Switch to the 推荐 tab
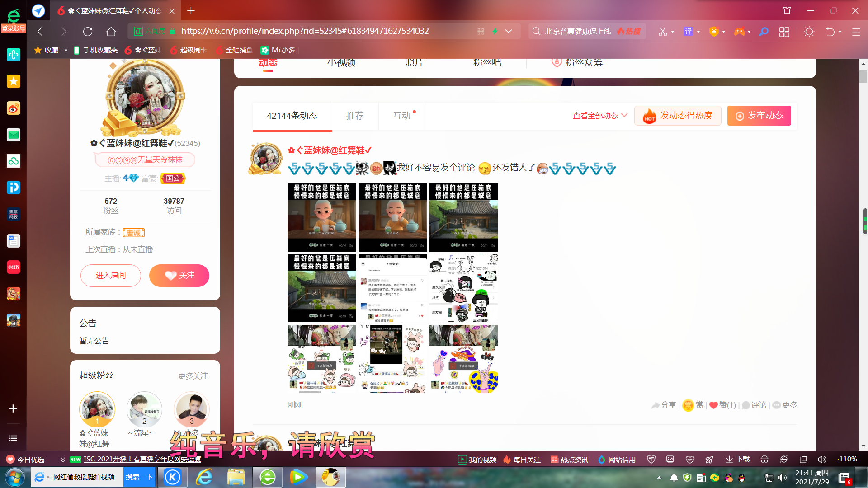Screen dimensions: 868x488 (355, 116)
